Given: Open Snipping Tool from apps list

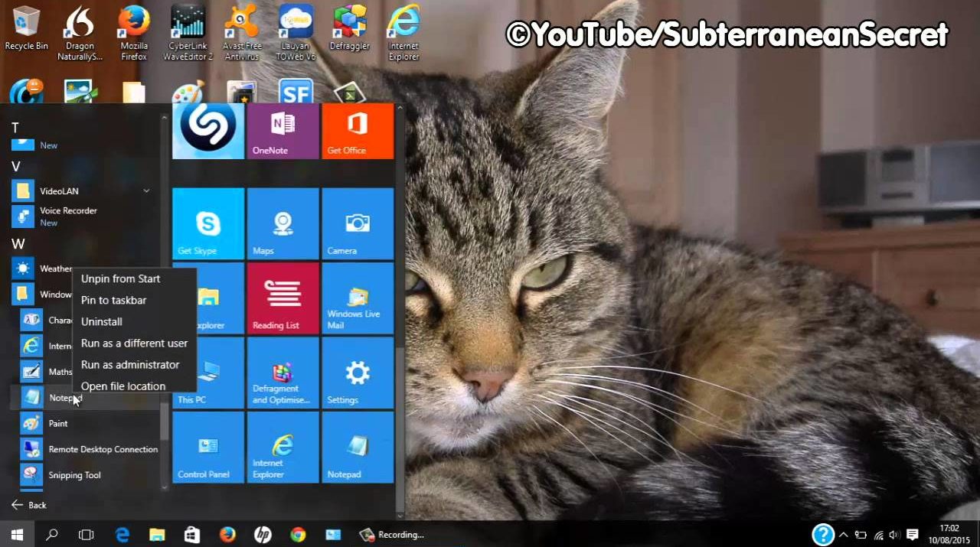Looking at the screenshot, I should click(74, 475).
